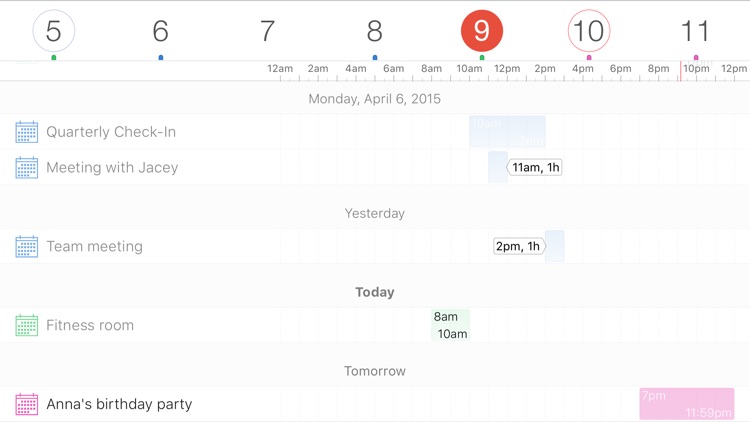The image size is (750, 422).
Task: Click the 'Monday, April 6, 2015' section header
Action: pos(375,99)
